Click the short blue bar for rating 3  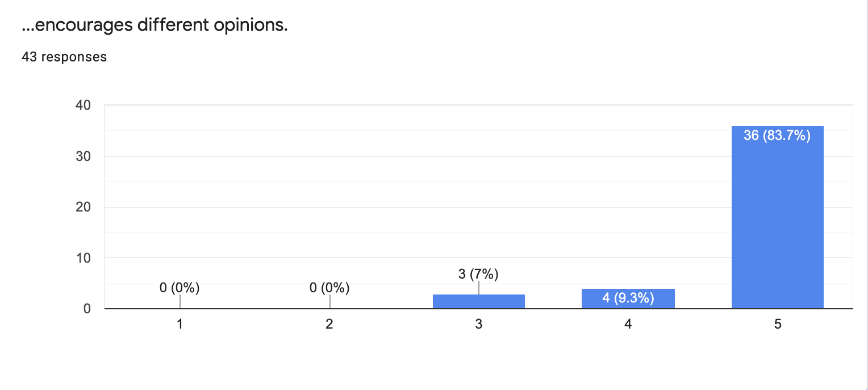coord(478,302)
